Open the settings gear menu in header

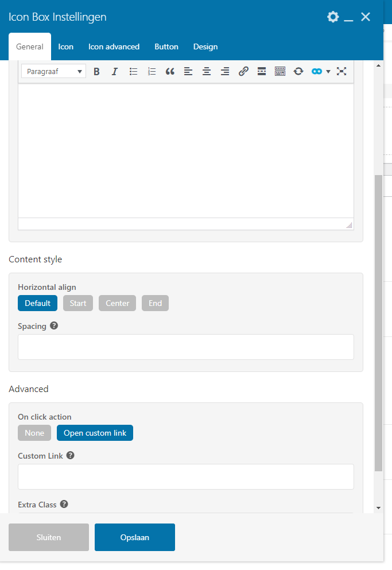click(333, 17)
